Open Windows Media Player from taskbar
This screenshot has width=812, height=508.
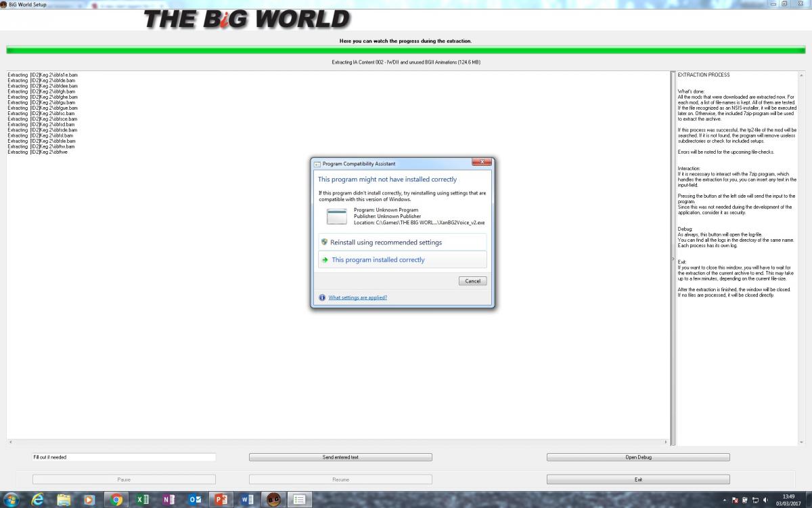point(89,500)
